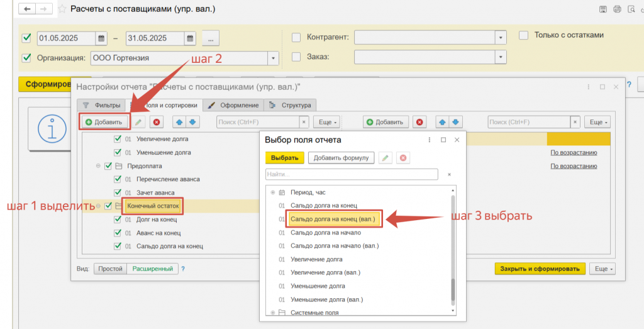Click red delete icon beside left Добавить
The height and width of the screenshot is (329, 644).
(156, 121)
